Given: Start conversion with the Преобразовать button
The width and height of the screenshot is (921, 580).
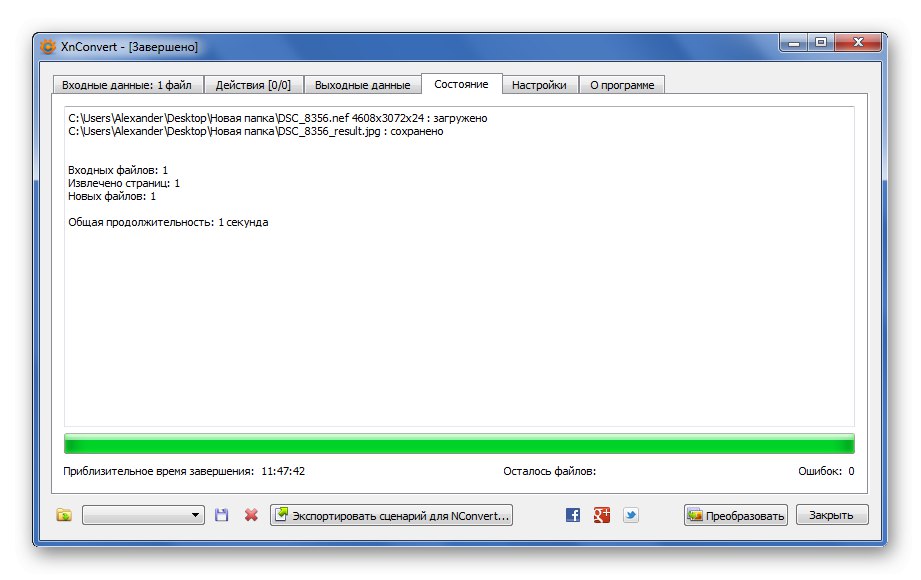Looking at the screenshot, I should point(735,515).
